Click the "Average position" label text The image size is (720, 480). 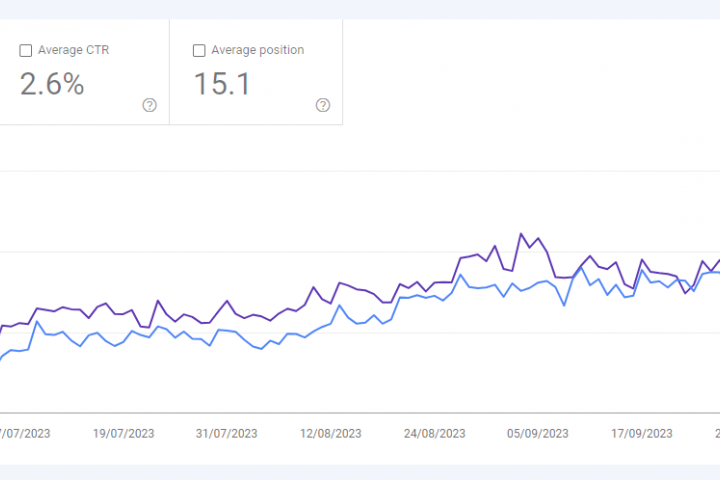(x=257, y=50)
